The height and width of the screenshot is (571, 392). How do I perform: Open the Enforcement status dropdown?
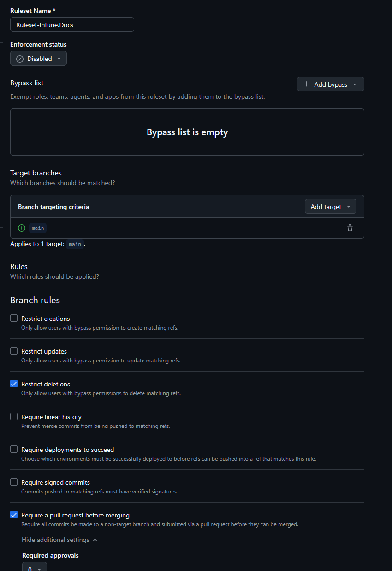(x=38, y=58)
